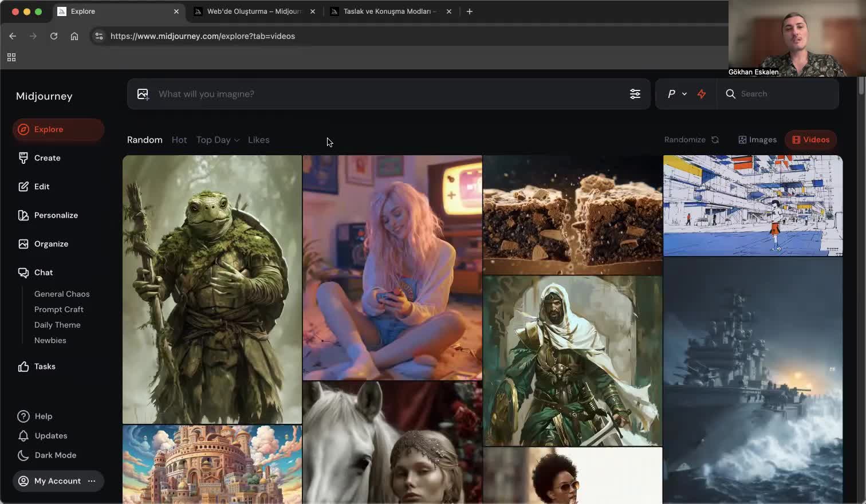Click the search magnifier icon

731,94
